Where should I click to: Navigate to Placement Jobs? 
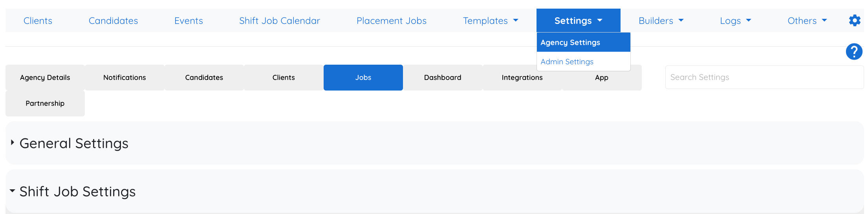pyautogui.click(x=392, y=20)
